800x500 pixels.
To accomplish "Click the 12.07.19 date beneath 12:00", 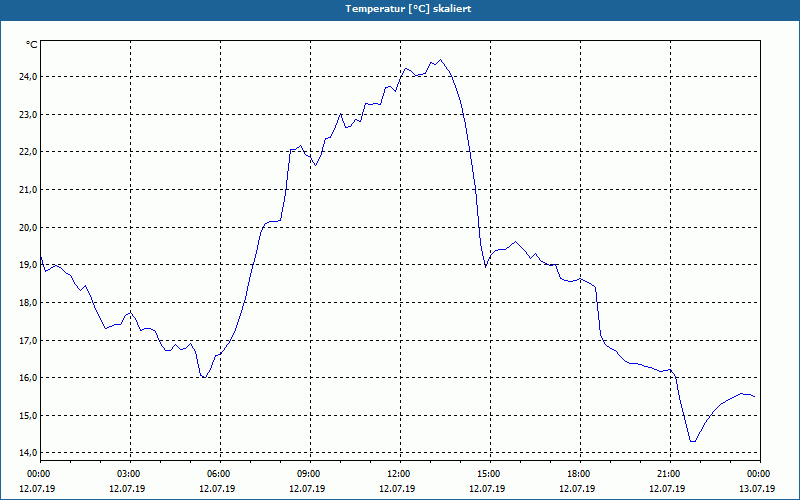I will (397, 488).
